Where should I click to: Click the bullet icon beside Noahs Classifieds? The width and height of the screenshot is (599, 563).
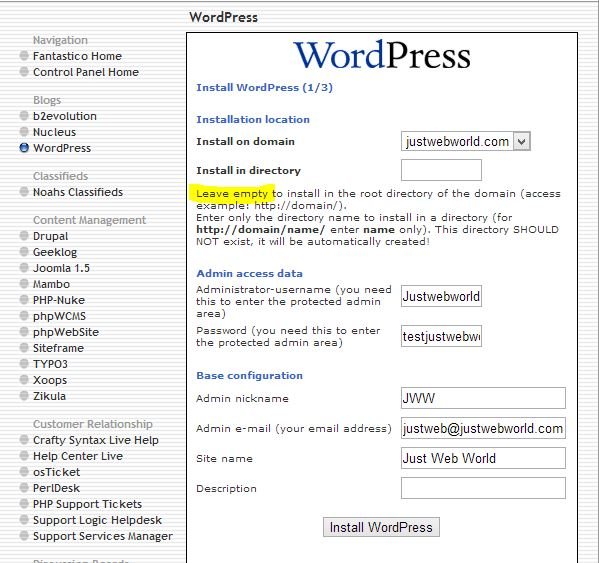pos(24,192)
